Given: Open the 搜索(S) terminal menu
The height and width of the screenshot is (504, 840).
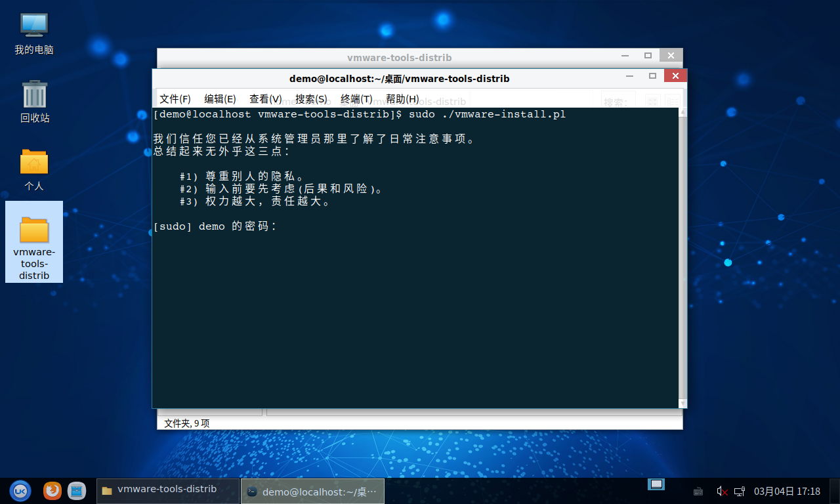Looking at the screenshot, I should [311, 99].
